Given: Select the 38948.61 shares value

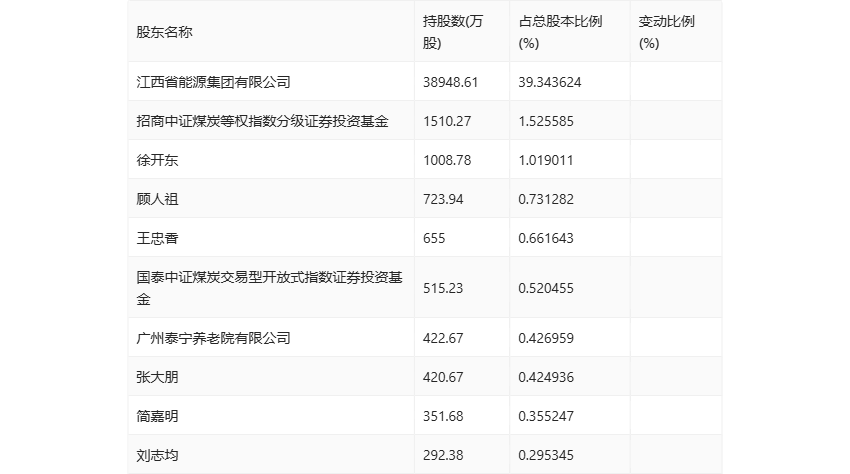Looking at the screenshot, I should point(450,82).
